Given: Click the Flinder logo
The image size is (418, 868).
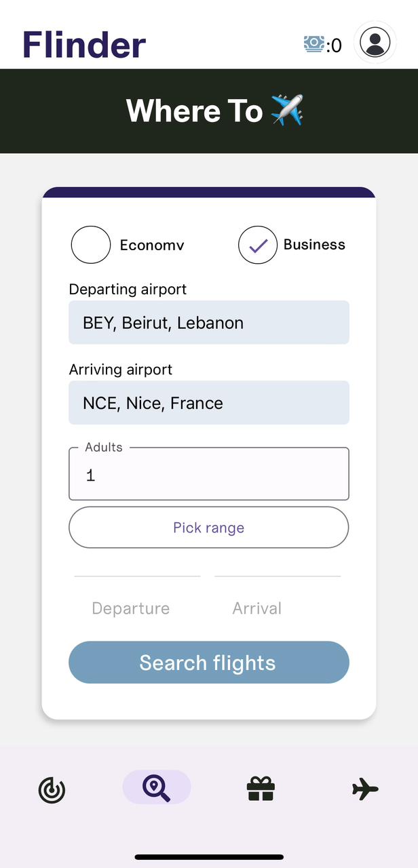Looking at the screenshot, I should [x=84, y=44].
